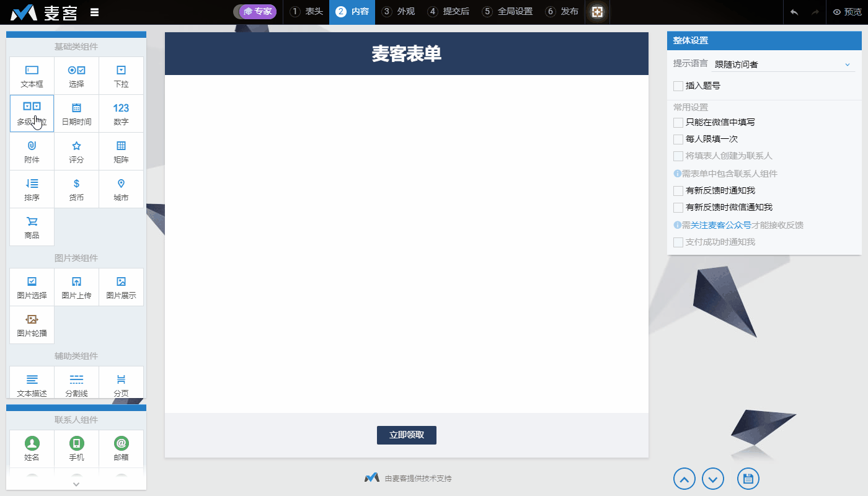Click the 预览 preview button
This screenshot has height=496, width=868.
coord(847,12)
